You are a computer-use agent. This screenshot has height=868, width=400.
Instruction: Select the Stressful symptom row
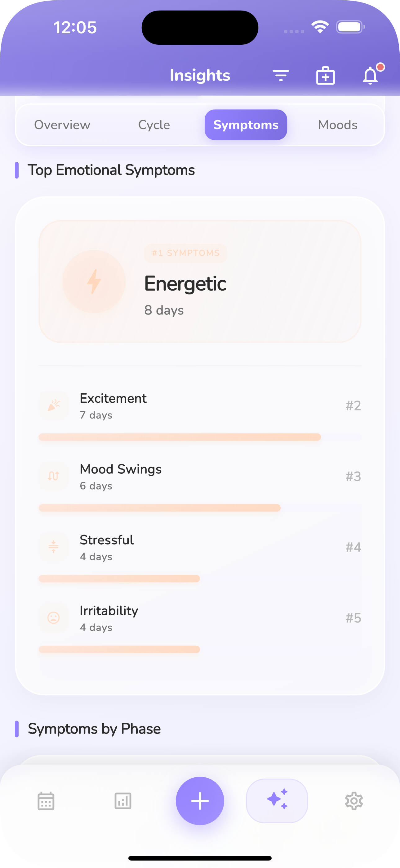pos(200,547)
